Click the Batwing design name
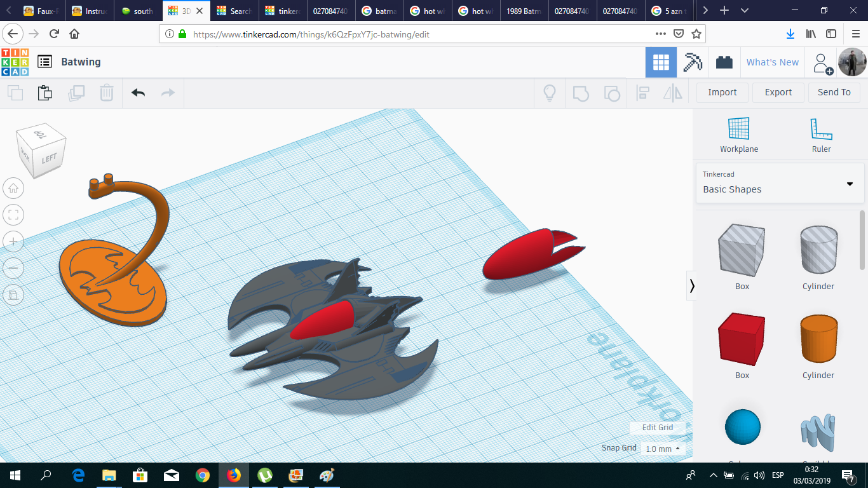 tap(81, 62)
